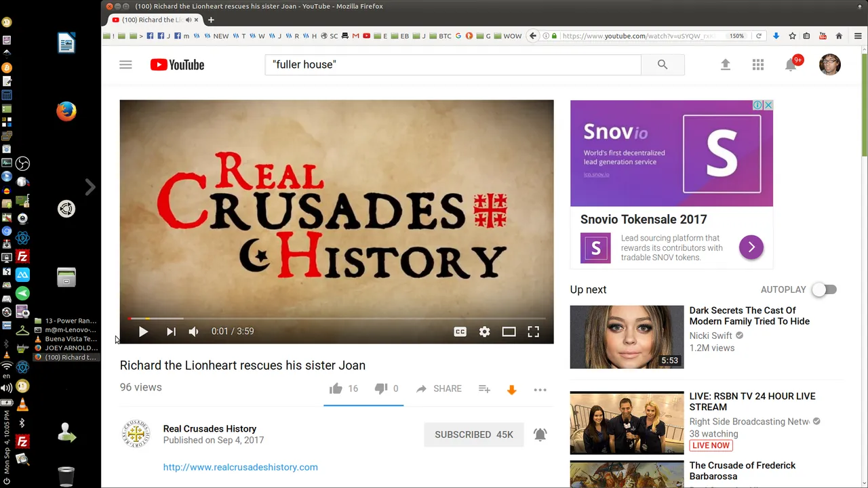Go to the Firefox home page icon
This screenshot has height=488, width=868.
[x=839, y=36]
